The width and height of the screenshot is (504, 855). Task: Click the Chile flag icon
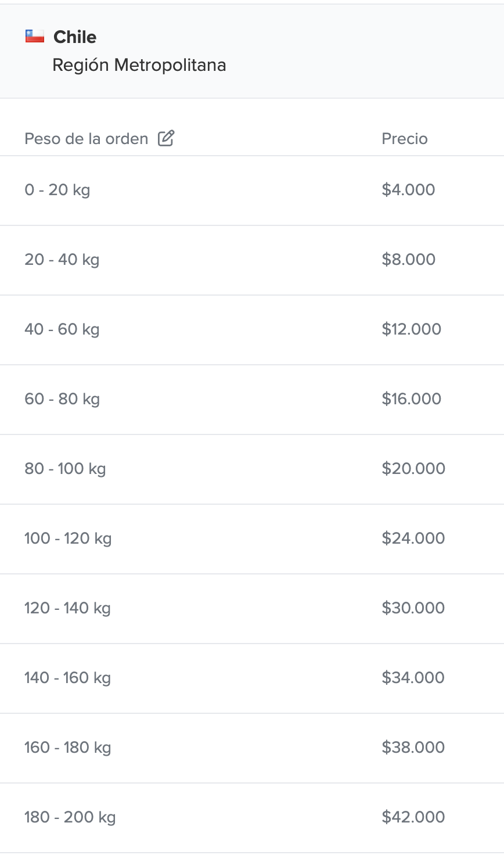(x=35, y=37)
